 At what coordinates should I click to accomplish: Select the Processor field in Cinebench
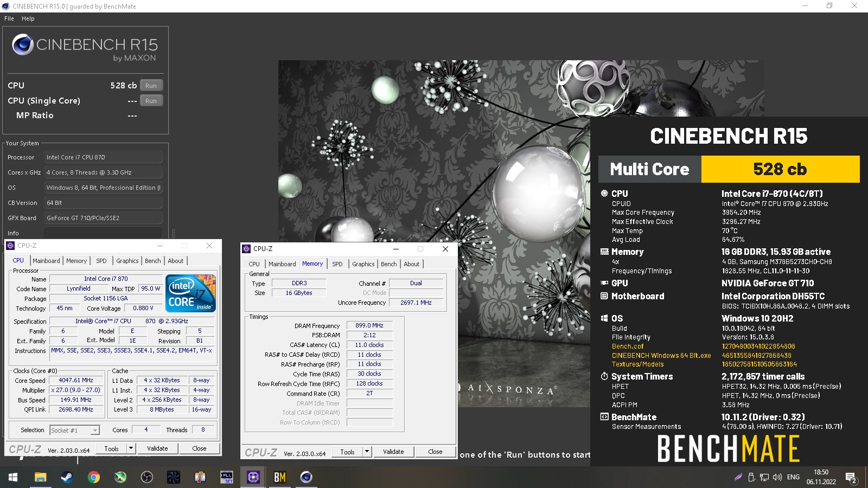(103, 157)
